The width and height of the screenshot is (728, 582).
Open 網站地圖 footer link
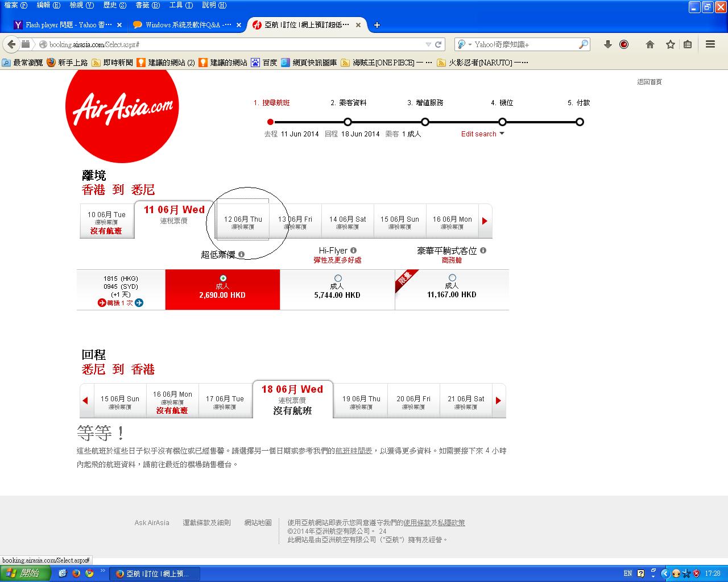coord(258,523)
